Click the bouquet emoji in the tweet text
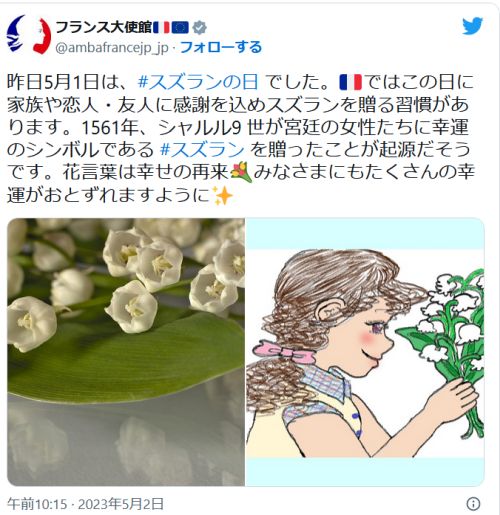The height and width of the screenshot is (515, 500). pos(241,173)
